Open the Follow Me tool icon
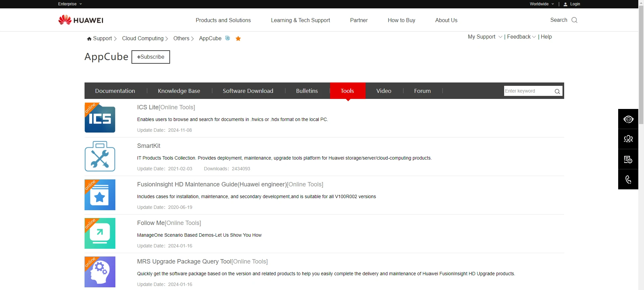The image size is (644, 290). (100, 233)
